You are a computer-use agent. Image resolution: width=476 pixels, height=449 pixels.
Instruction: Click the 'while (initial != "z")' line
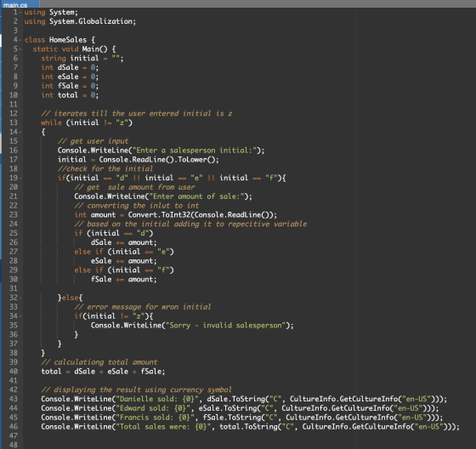coord(87,122)
